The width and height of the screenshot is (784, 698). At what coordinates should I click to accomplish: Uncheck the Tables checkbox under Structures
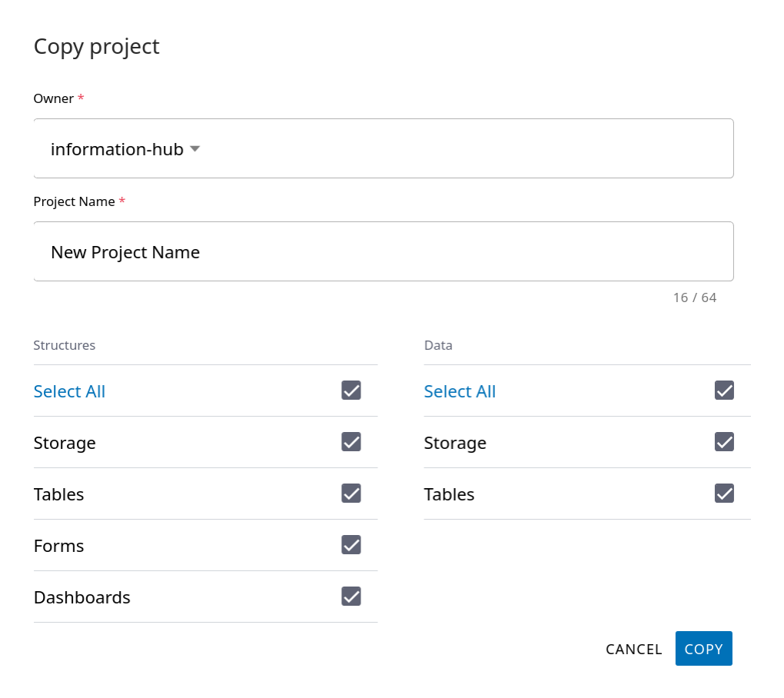(351, 494)
